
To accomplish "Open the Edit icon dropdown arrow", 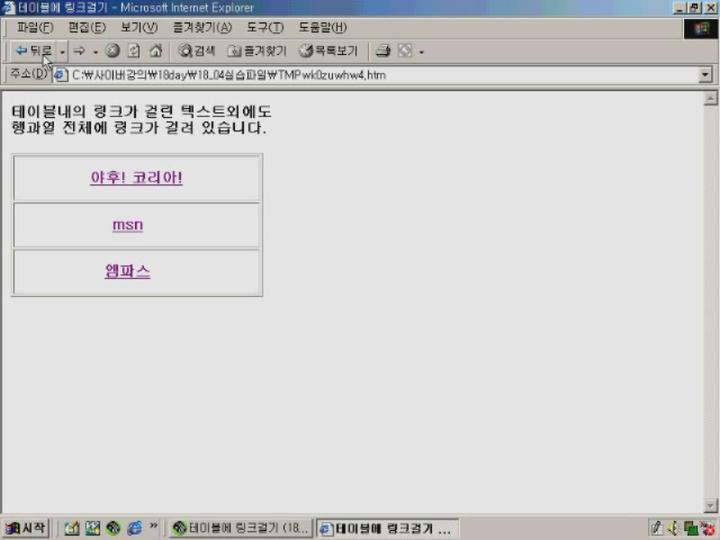I will [x=422, y=52].
